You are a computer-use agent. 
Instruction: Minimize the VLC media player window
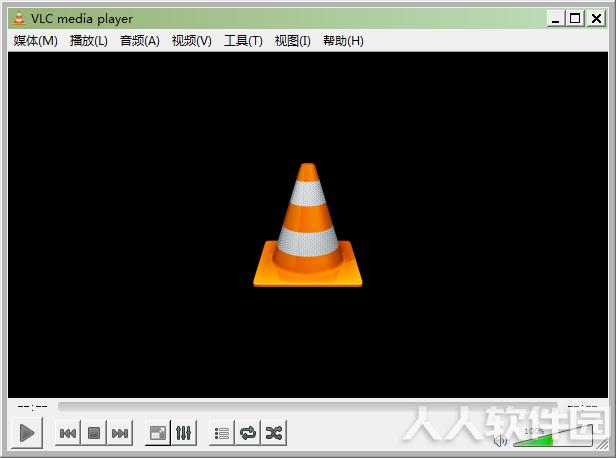point(556,18)
